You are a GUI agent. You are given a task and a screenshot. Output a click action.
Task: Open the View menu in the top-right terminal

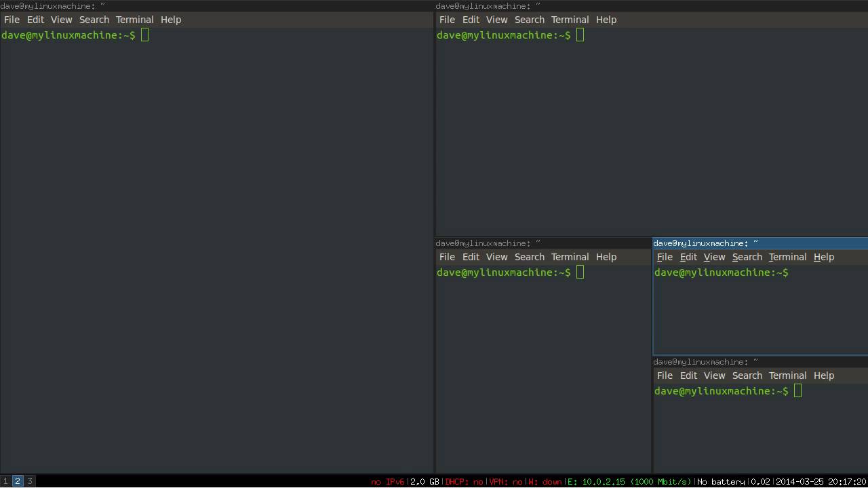point(497,19)
